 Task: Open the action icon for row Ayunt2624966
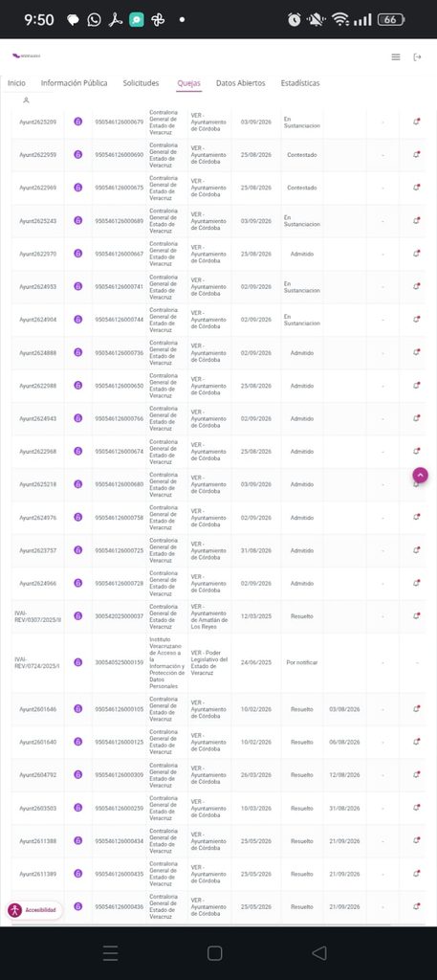click(416, 583)
